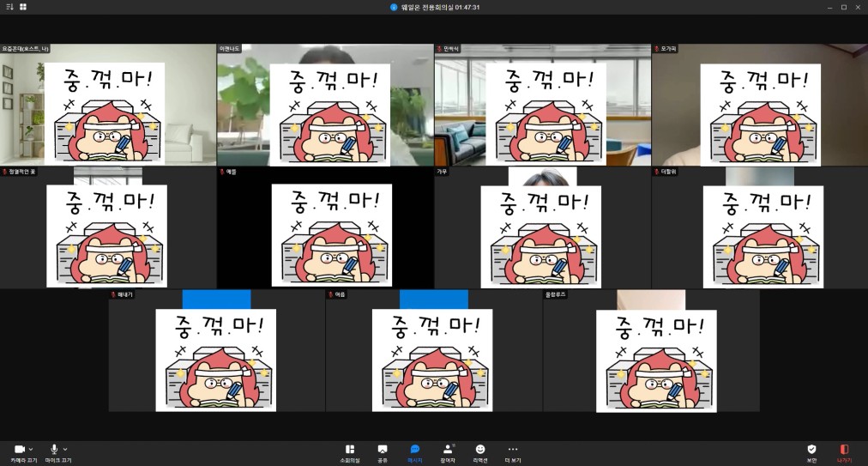Select the video tile of participant 더할위
This screenshot has width=868, height=466.
click(760, 227)
